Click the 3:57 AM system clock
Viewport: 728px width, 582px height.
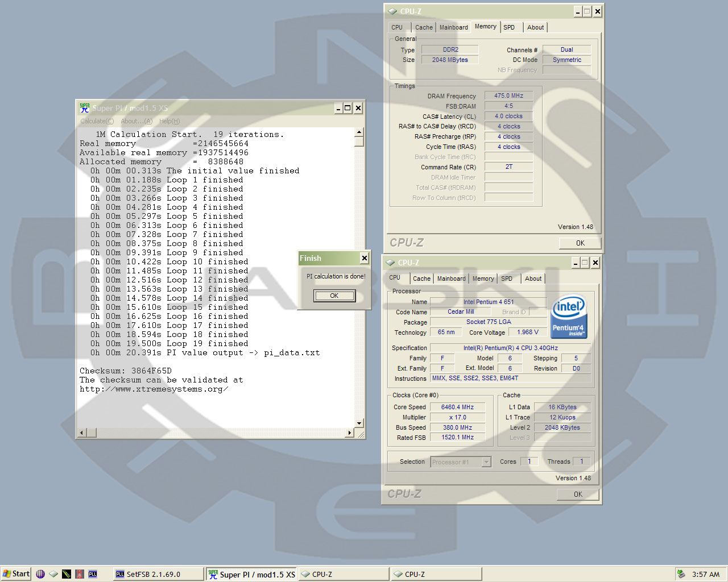tap(706, 574)
